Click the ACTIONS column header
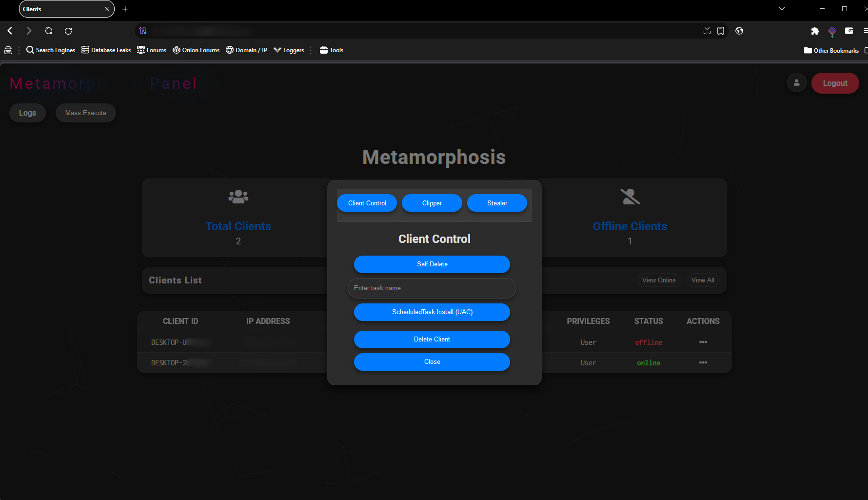The width and height of the screenshot is (868, 500). point(703,321)
